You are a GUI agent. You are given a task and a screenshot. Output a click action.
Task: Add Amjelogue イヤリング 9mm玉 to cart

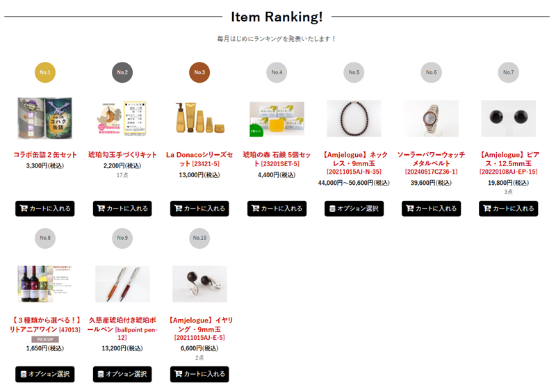point(199,374)
